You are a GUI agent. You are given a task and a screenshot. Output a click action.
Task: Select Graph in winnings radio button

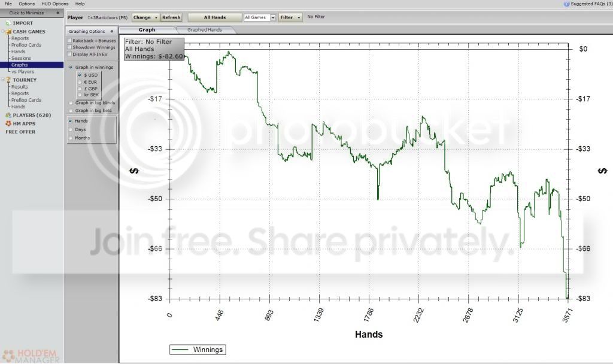tap(71, 67)
